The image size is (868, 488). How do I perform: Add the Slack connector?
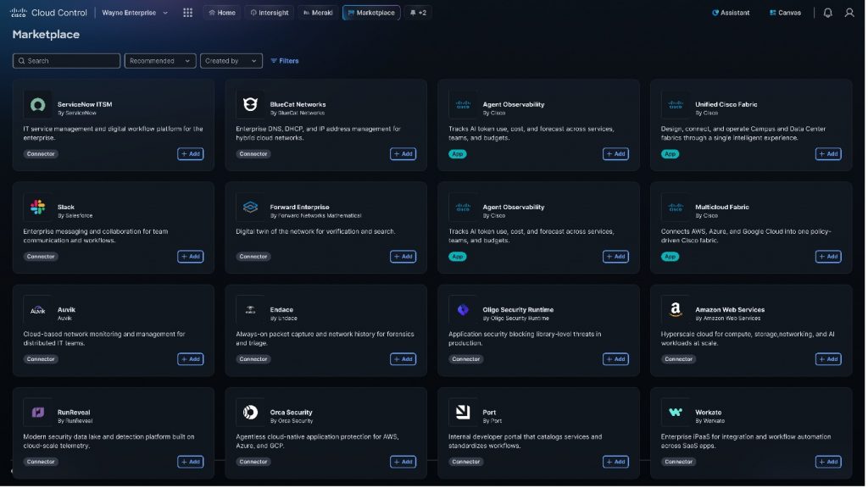click(191, 258)
